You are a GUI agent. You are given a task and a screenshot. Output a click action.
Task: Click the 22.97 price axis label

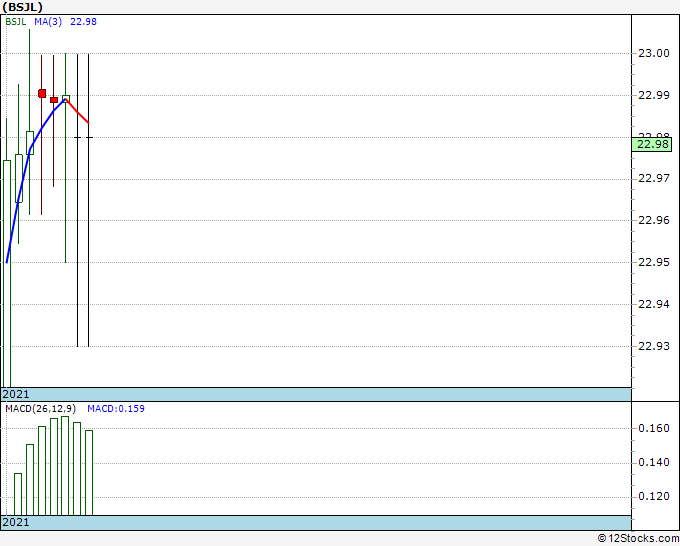click(654, 178)
